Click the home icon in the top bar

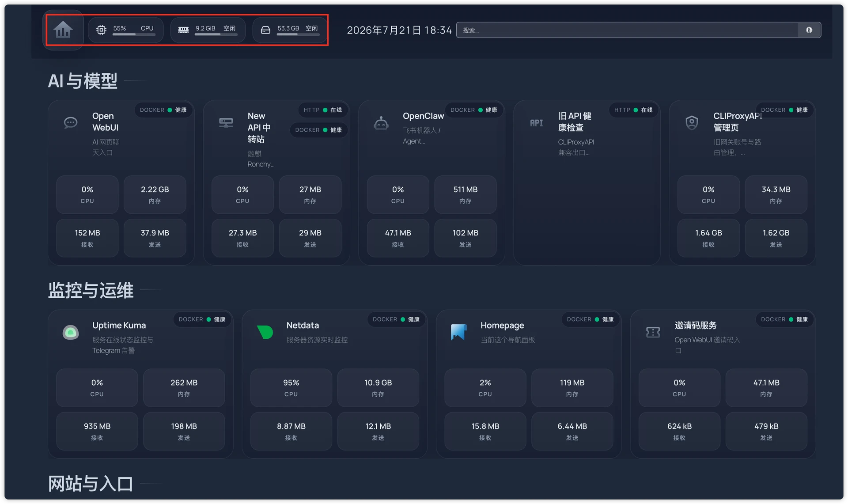(x=63, y=30)
